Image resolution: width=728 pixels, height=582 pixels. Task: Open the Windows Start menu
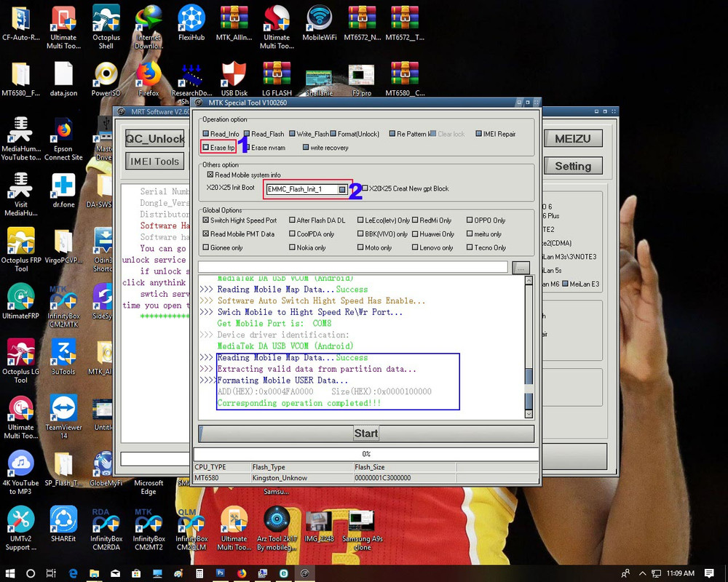tap(10, 573)
